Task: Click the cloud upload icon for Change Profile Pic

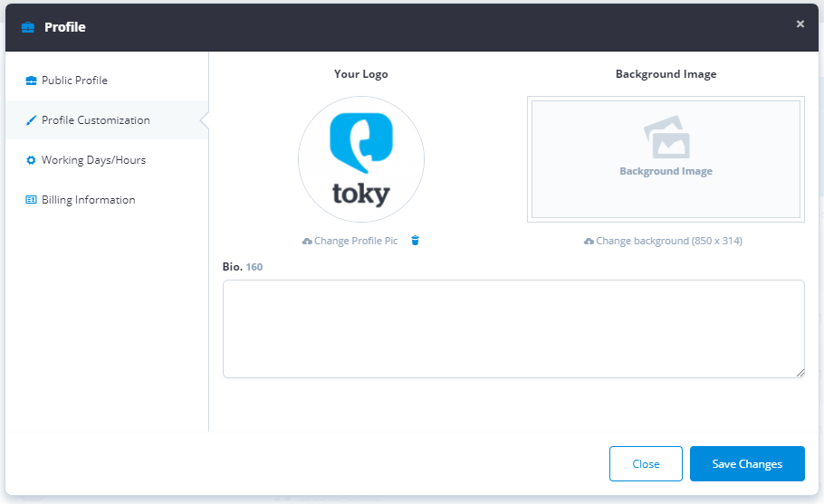Action: [x=307, y=242]
